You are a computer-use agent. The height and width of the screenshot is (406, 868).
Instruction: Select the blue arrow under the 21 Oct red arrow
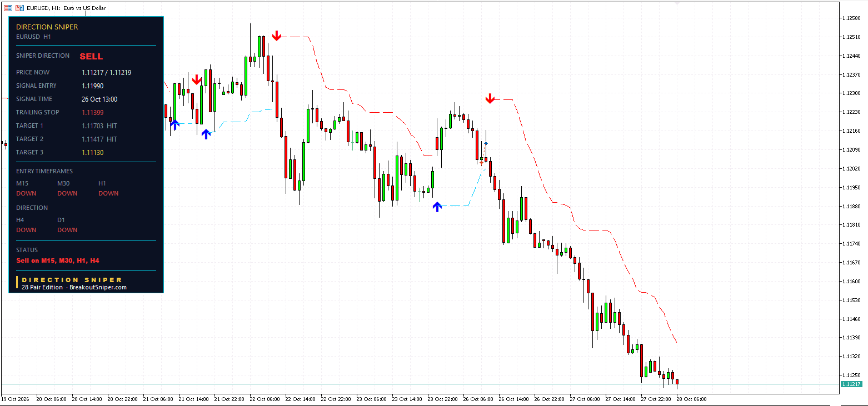click(x=206, y=133)
